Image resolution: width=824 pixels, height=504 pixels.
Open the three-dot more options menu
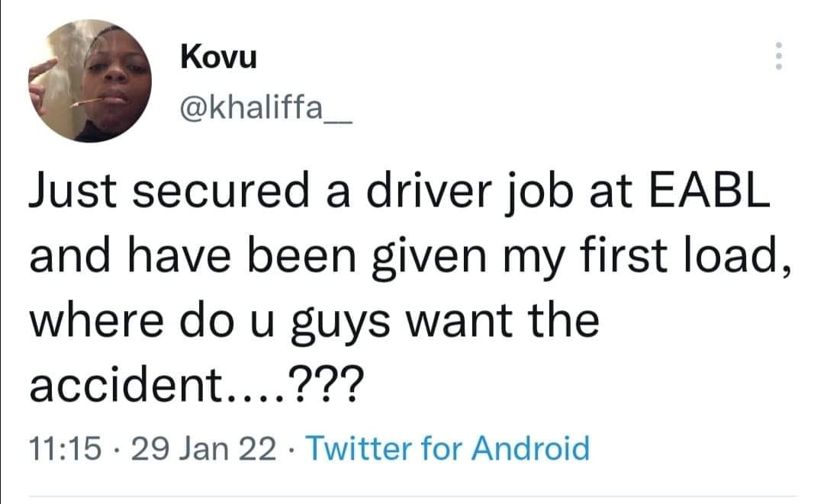pos(779,56)
